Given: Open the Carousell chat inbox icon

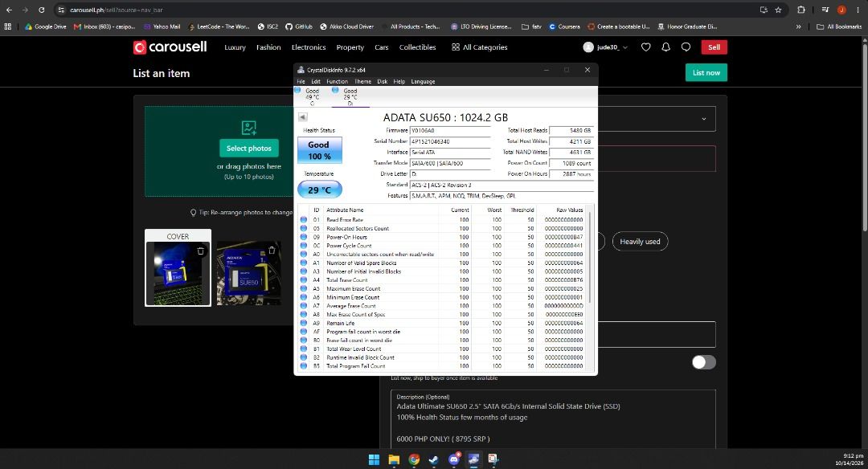Looking at the screenshot, I should point(686,47).
